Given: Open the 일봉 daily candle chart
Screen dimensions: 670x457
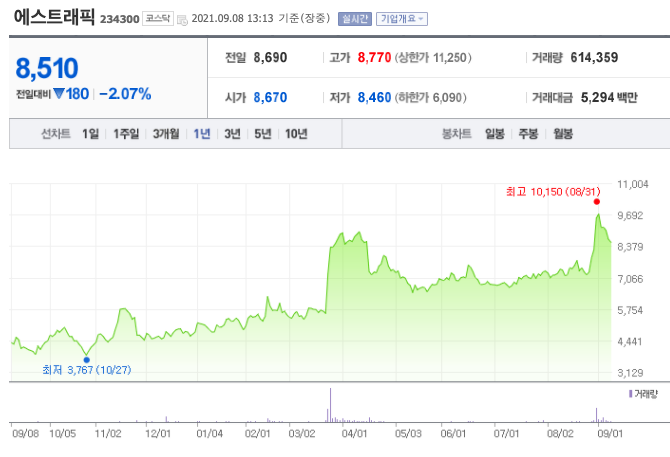Looking at the screenshot, I should tap(495, 134).
